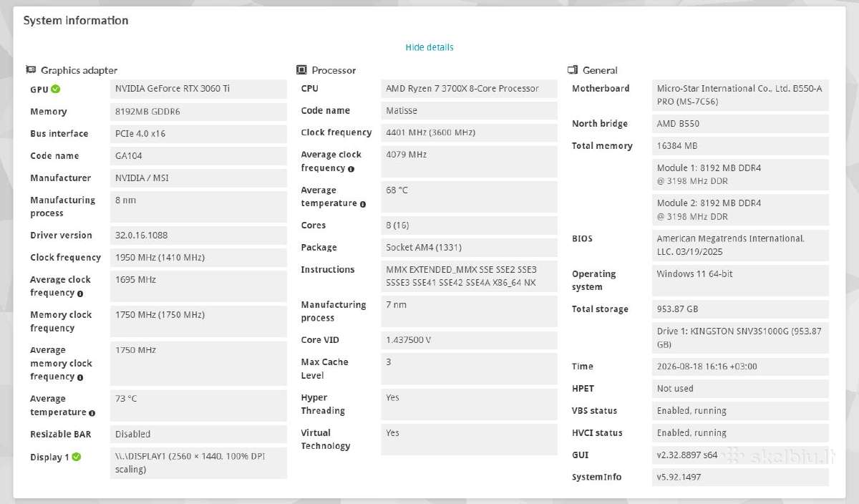Select the 'Windows 11 64-bit' operating system value

740,280
